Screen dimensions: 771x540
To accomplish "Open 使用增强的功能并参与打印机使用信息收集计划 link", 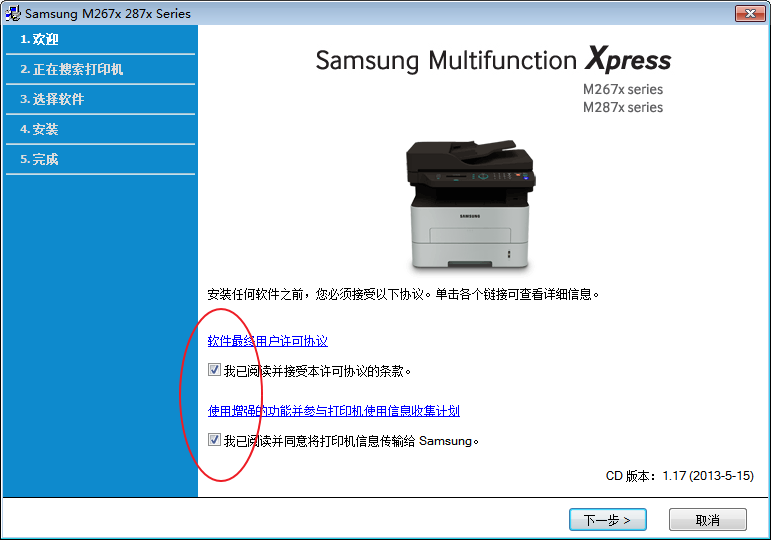I will [x=334, y=411].
